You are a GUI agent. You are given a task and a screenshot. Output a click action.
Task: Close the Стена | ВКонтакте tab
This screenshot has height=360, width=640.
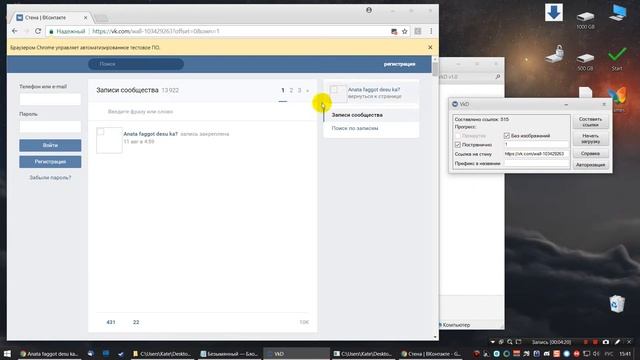tap(85, 18)
